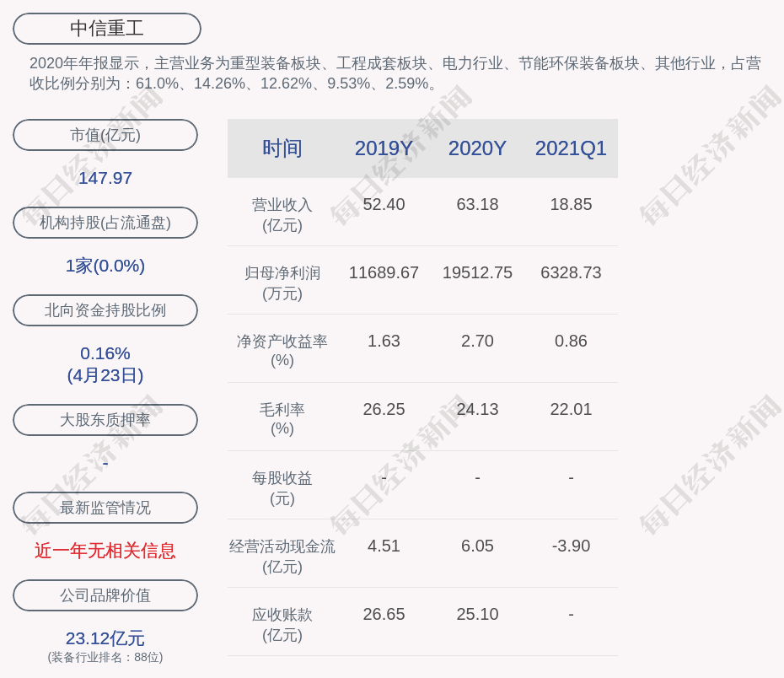Image resolution: width=784 pixels, height=678 pixels.
Task: Select the net profit value 19512.75
Action: click(477, 272)
